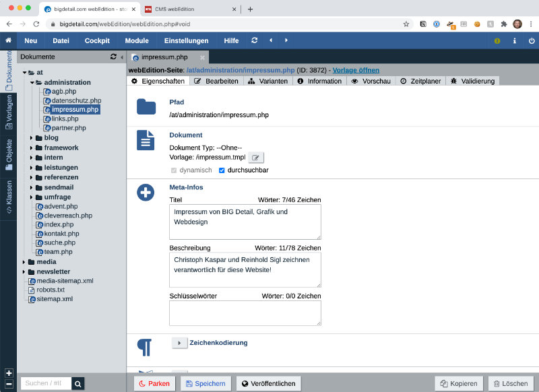The width and height of the screenshot is (539, 392).
Task: Click the info icon at top right
Action: point(515,40)
